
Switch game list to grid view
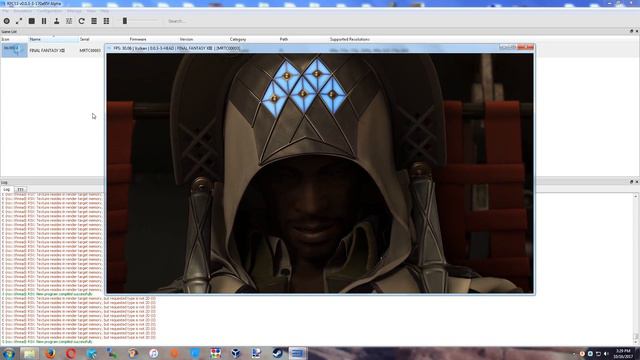[106, 21]
